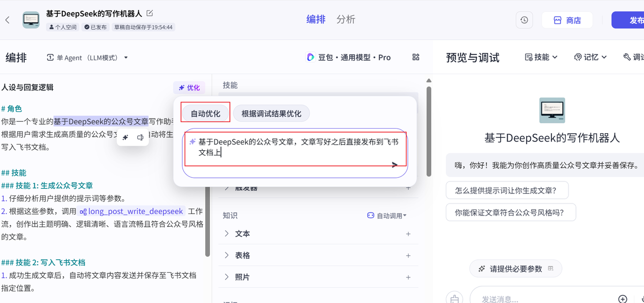
Task: Click the large bot avatar in the preview panel
Action: (552, 111)
